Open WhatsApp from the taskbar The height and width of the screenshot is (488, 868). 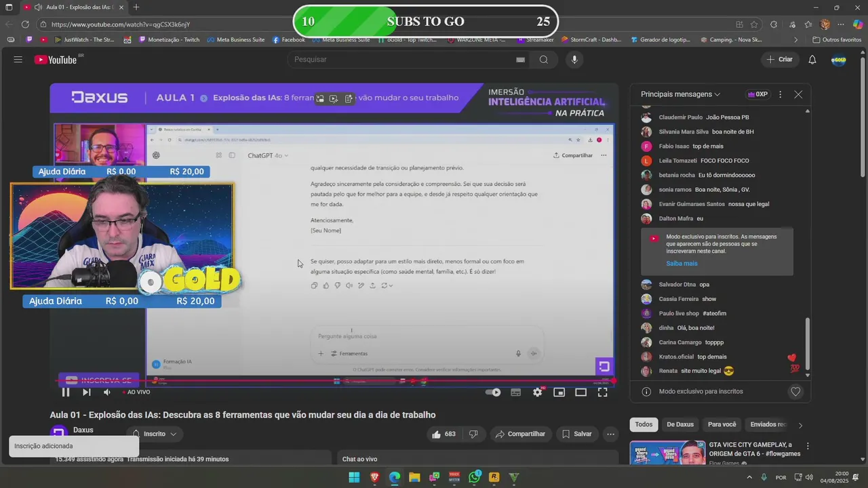click(x=474, y=477)
